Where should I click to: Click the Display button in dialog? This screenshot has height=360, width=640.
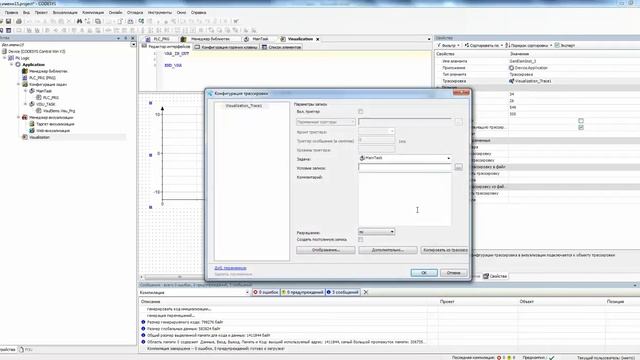pos(326,250)
